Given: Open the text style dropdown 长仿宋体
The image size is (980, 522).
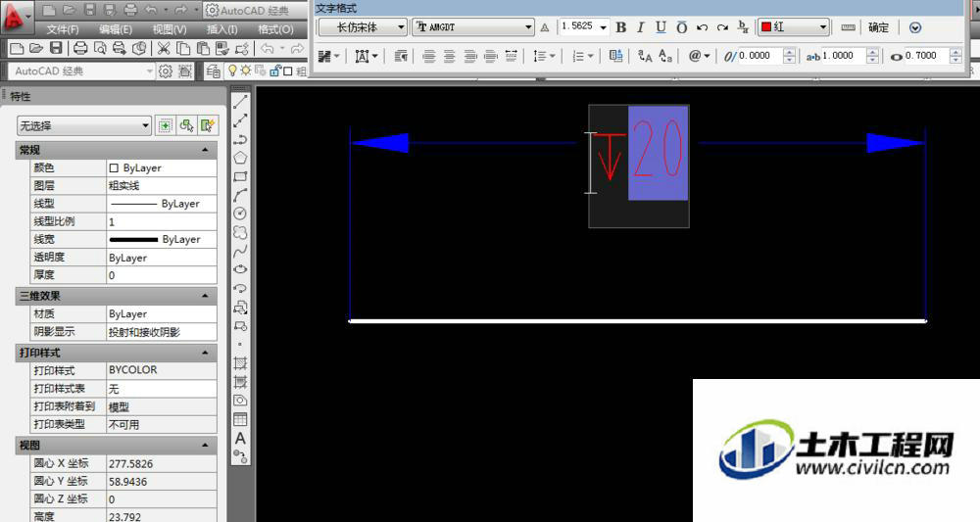Looking at the screenshot, I should point(364,27).
